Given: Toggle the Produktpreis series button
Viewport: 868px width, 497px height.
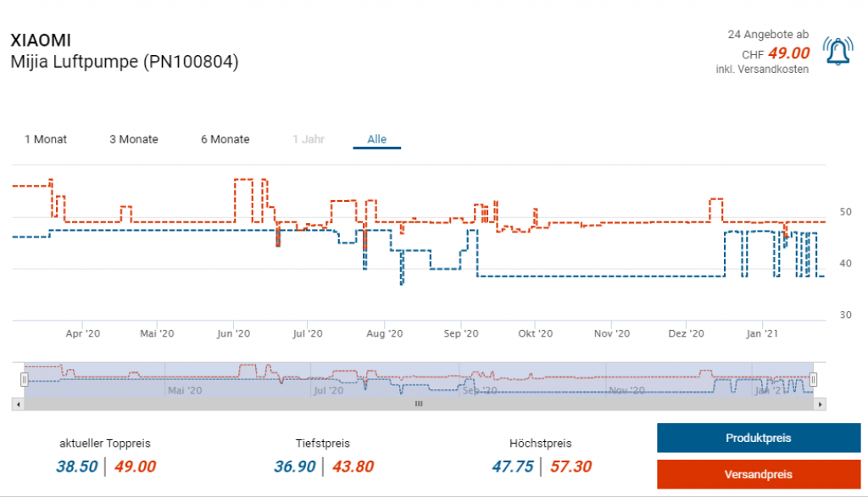Looking at the screenshot, I should (759, 438).
